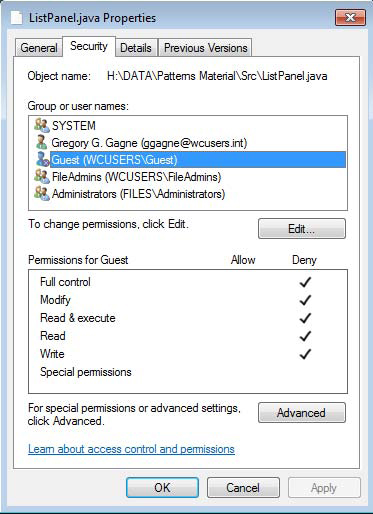
Task: Click the SYSTEM group icon
Action: point(42,125)
